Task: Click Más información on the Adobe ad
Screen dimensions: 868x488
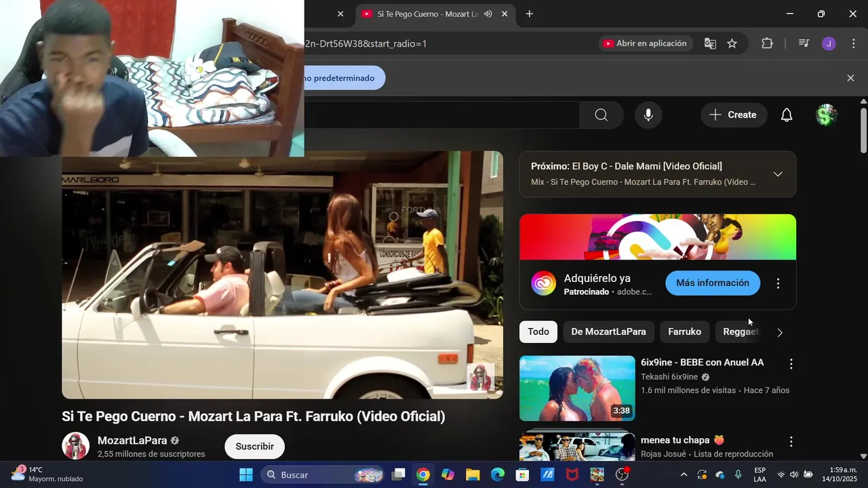Action: (x=713, y=283)
